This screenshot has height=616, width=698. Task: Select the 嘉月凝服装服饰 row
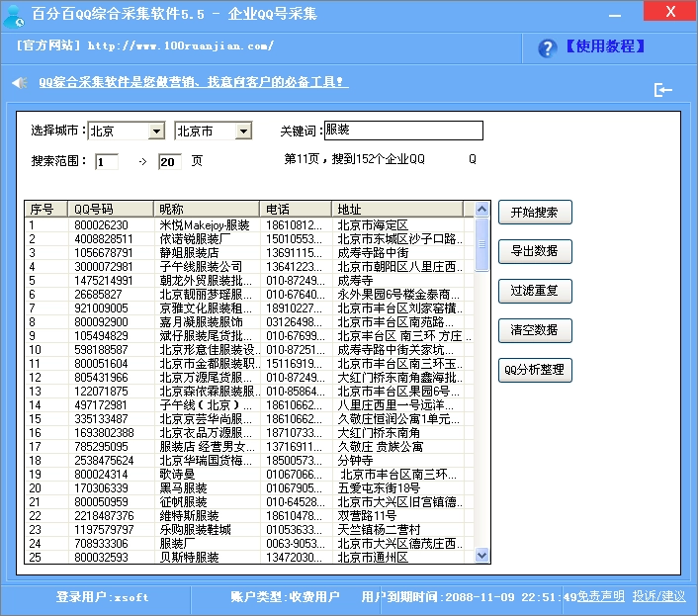click(x=249, y=321)
